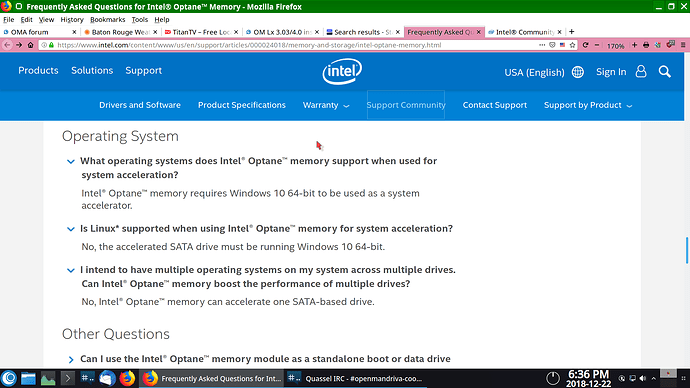Viewport: 690px width, 388px height.
Task: Click the page vertical scrollbar thumb
Action: [x=686, y=250]
